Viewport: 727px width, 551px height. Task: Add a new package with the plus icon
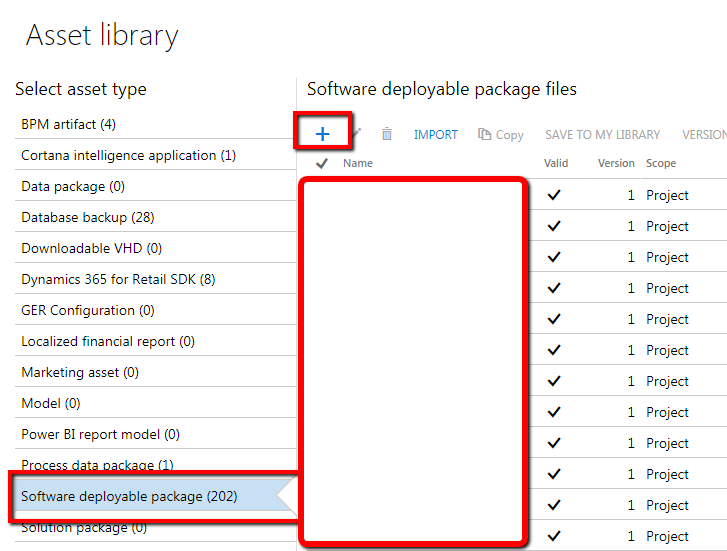click(322, 135)
